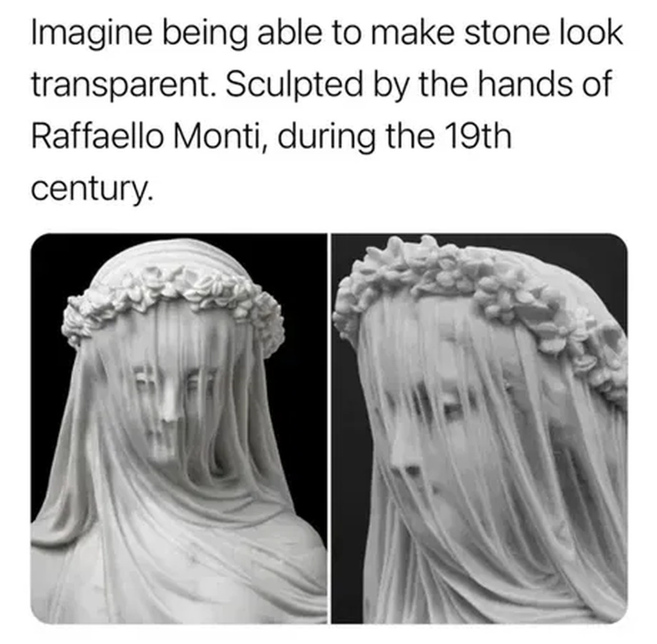Click the word "transparent." in the caption
Image resolution: width=657 pixels, height=644 pixels.
pos(124,85)
